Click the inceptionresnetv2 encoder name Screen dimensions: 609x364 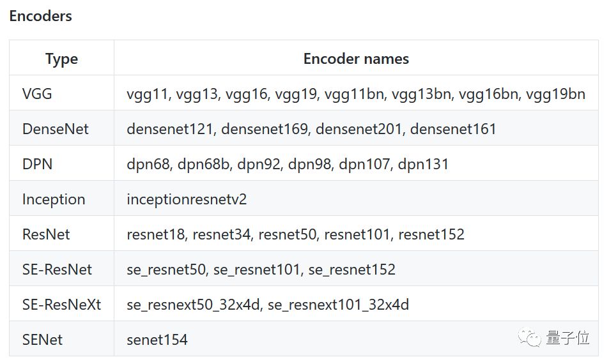pyautogui.click(x=187, y=199)
